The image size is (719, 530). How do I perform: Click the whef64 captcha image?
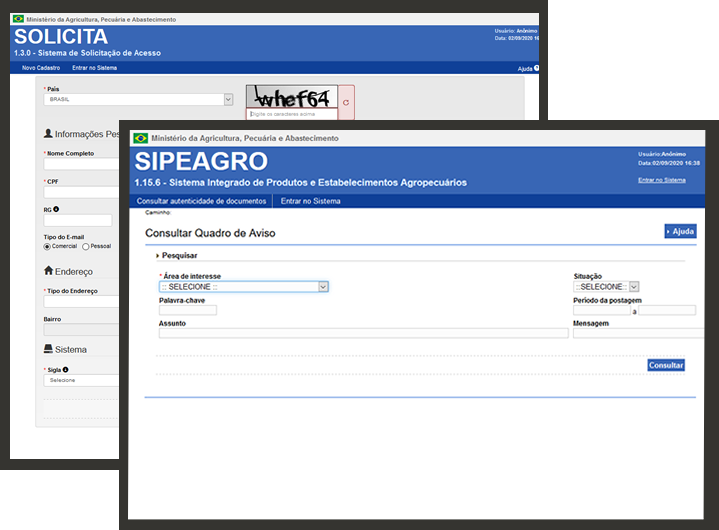tap(292, 97)
